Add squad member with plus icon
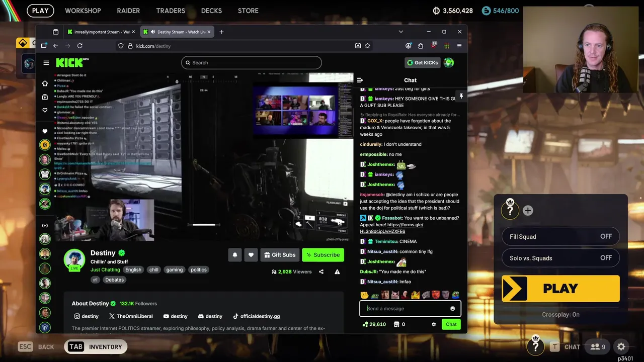The height and width of the screenshot is (362, 644). tap(528, 211)
